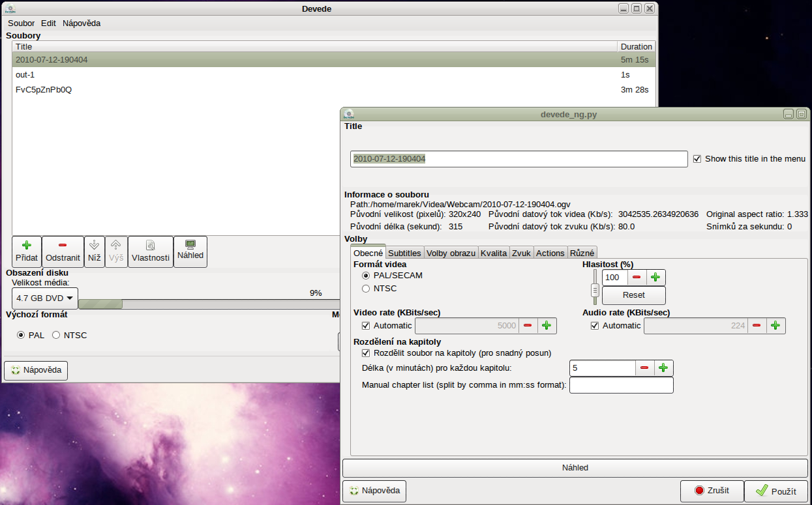Click the 3m 28s duration cell
Image resolution: width=812 pixels, height=505 pixels.
(635, 89)
